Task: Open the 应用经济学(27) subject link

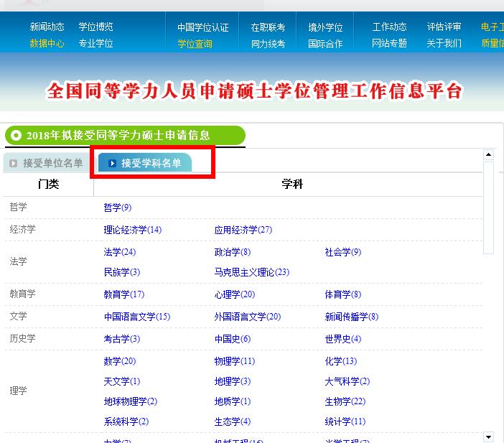Action: [x=243, y=230]
